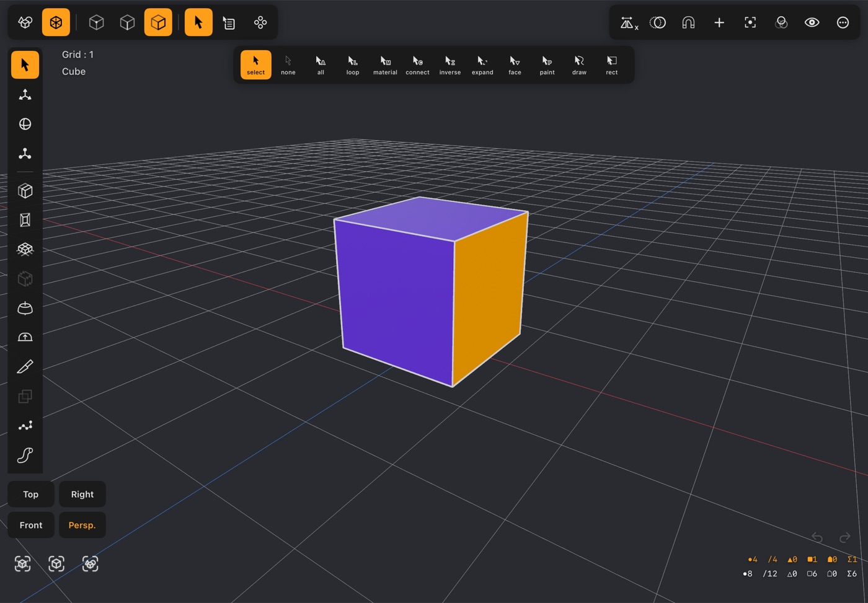Select the orange 'select' tool button
868x603 pixels.
click(256, 64)
